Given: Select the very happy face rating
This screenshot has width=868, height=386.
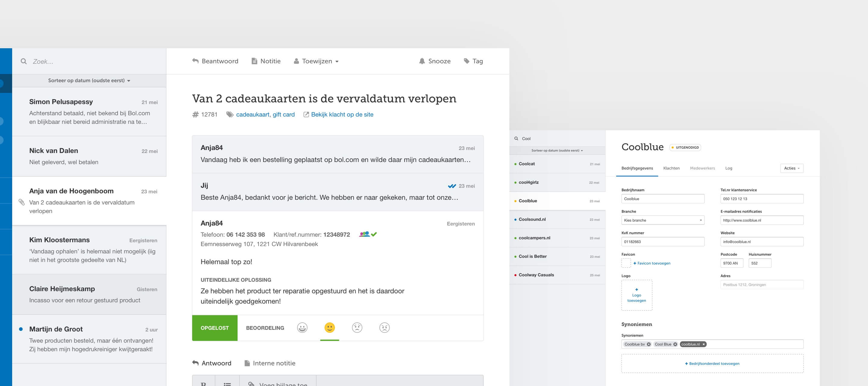Looking at the screenshot, I should (302, 328).
